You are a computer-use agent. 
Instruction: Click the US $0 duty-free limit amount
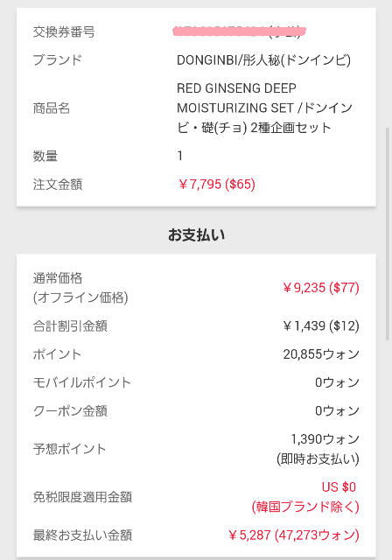[x=339, y=487]
